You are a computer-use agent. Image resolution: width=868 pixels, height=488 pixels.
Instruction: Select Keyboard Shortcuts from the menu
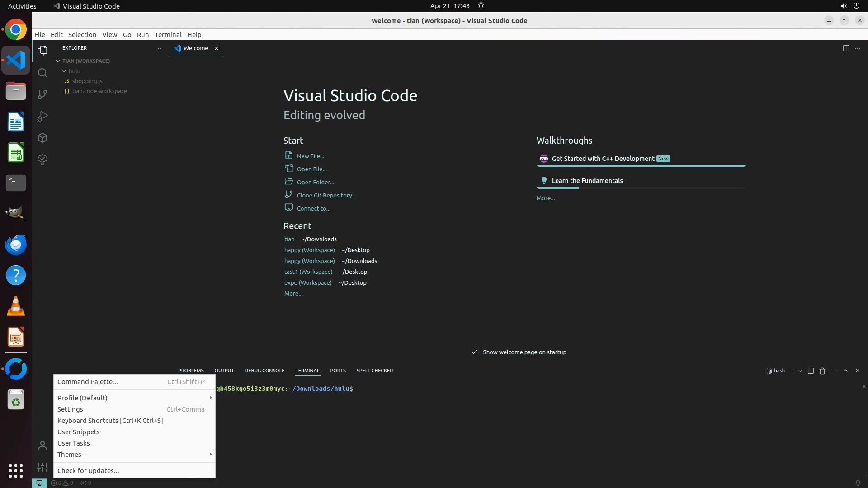(x=110, y=421)
